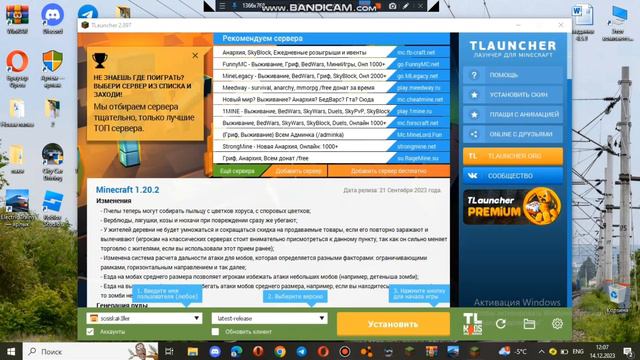The width and height of the screenshot is (640, 360).
Task: Select the StrongMine Новая Анархия row
Action: 331,147
